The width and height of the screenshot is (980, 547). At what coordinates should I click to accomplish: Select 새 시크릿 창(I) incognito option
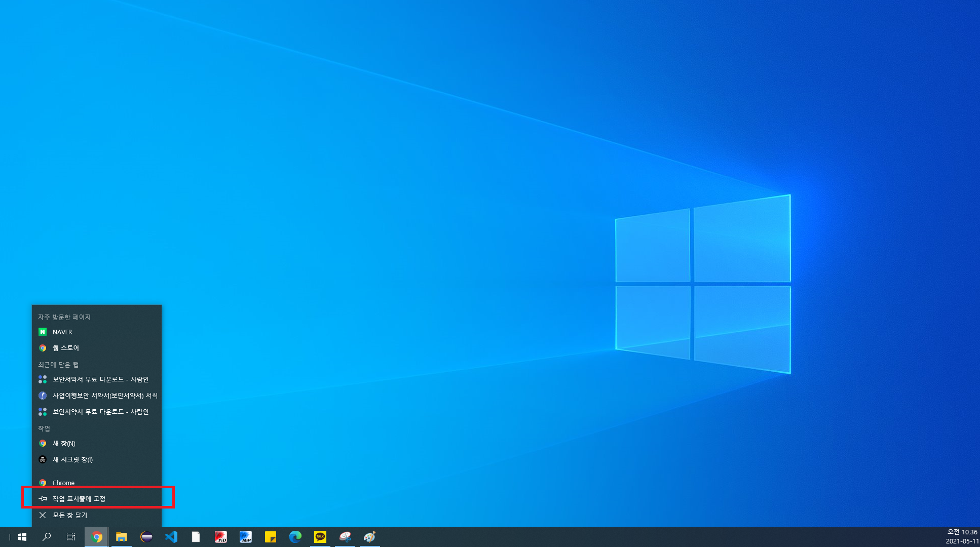[x=72, y=459]
